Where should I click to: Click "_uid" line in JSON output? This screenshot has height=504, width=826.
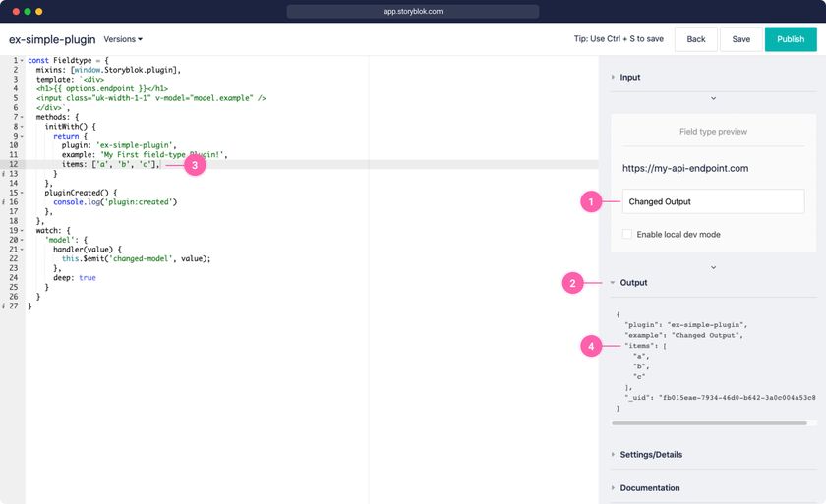720,398
